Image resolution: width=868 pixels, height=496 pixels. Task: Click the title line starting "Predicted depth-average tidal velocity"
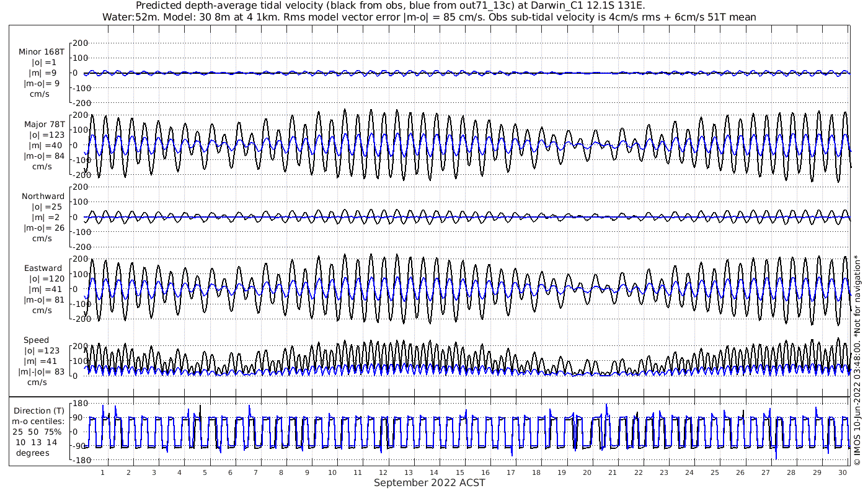[391, 6]
